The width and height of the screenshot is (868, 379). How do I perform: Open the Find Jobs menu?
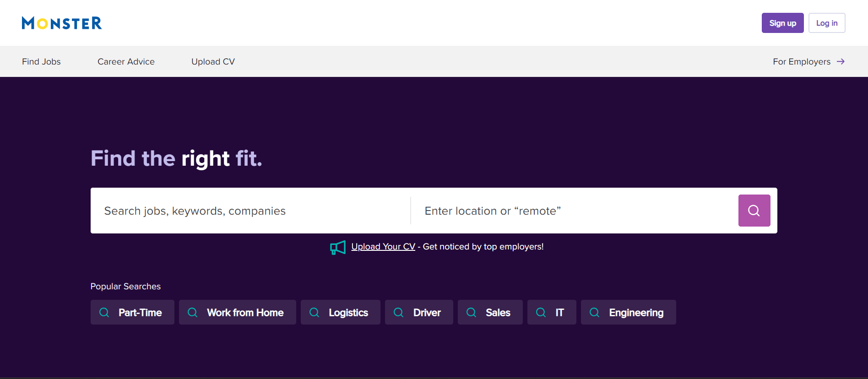click(x=41, y=61)
